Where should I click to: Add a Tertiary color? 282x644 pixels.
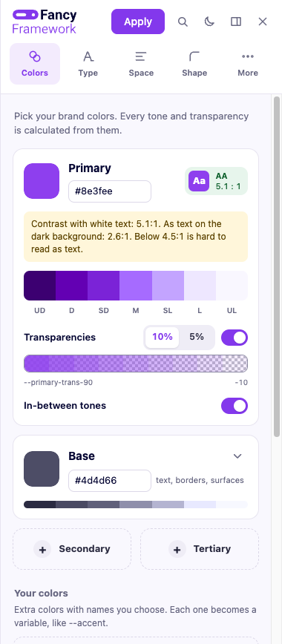200,549
